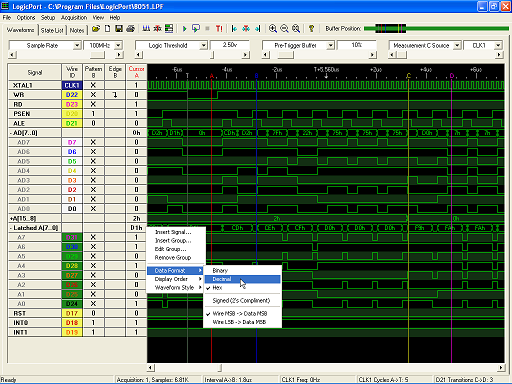Click the green grid toolbar icon

pos(169,29)
